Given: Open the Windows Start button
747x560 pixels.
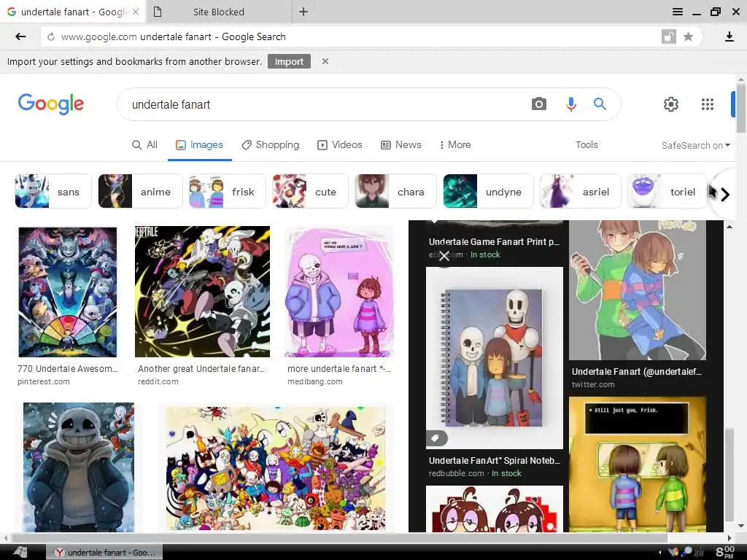Looking at the screenshot, I should tap(20, 553).
